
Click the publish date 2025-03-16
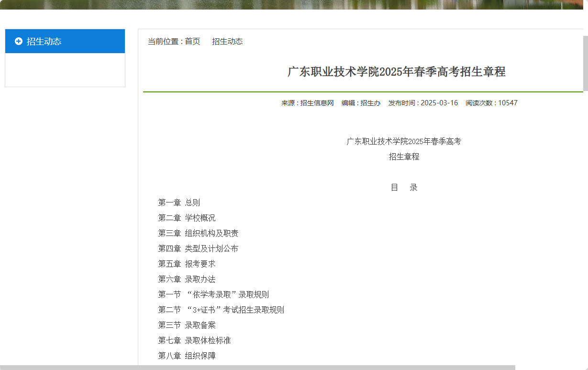tap(439, 102)
